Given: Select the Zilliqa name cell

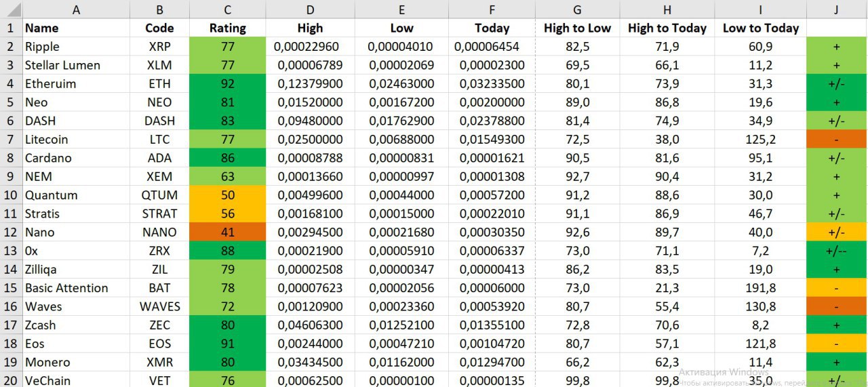Looking at the screenshot, I should pos(76,269).
